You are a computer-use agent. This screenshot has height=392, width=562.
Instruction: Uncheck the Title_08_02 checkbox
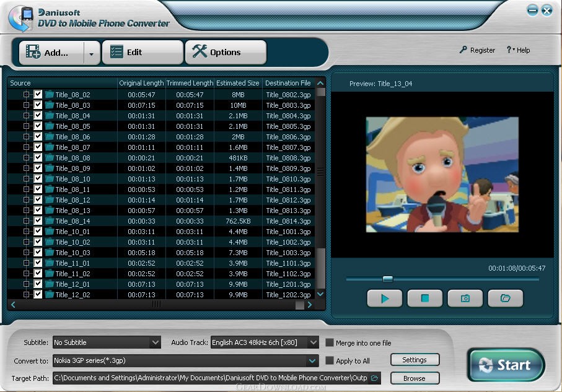click(38, 94)
